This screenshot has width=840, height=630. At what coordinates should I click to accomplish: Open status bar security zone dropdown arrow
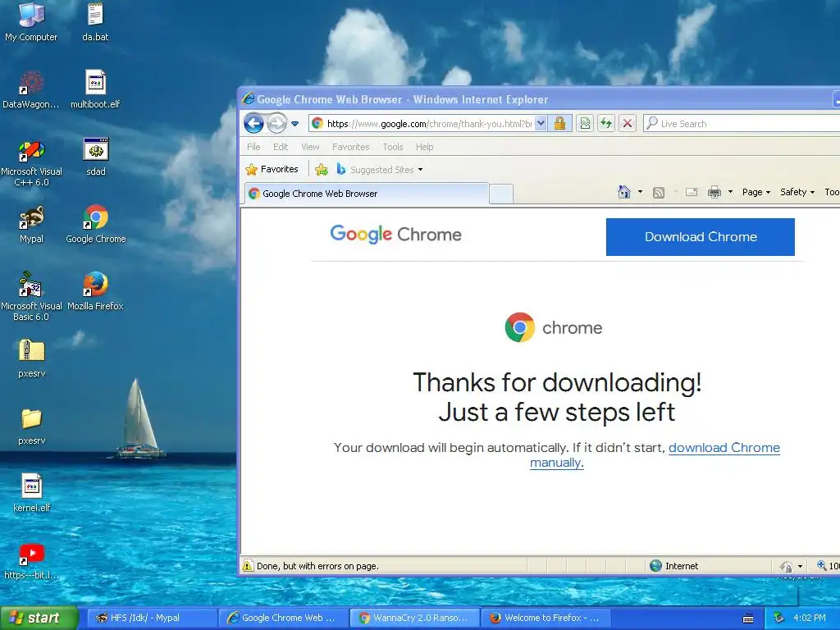pos(800,566)
